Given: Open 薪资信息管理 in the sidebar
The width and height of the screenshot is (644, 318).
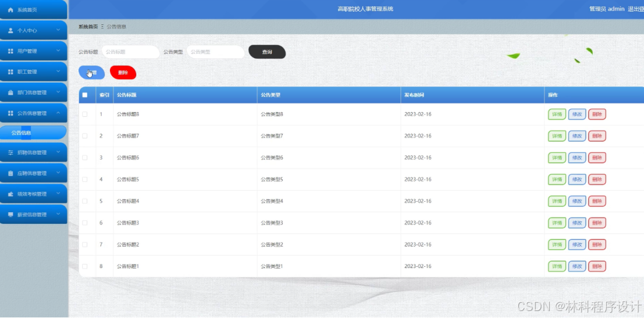Looking at the screenshot, I should 33,215.
